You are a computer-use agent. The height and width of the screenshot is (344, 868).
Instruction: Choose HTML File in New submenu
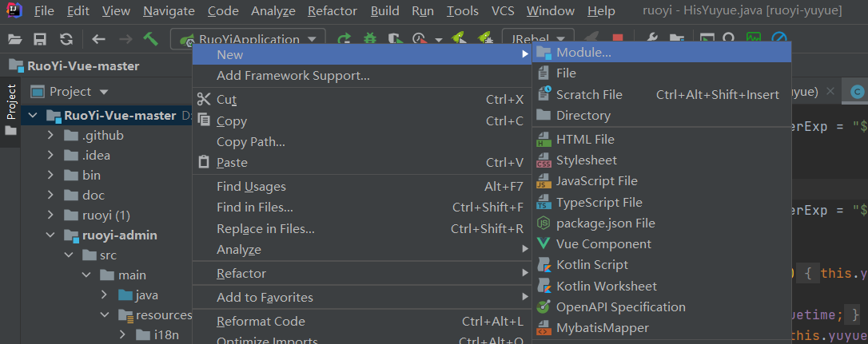[x=662, y=140]
